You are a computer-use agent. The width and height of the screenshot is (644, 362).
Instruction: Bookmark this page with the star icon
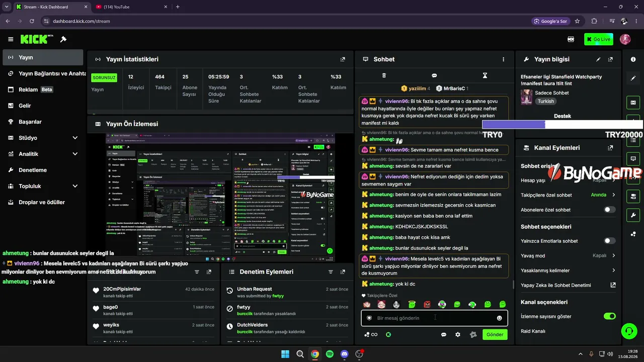click(577, 21)
